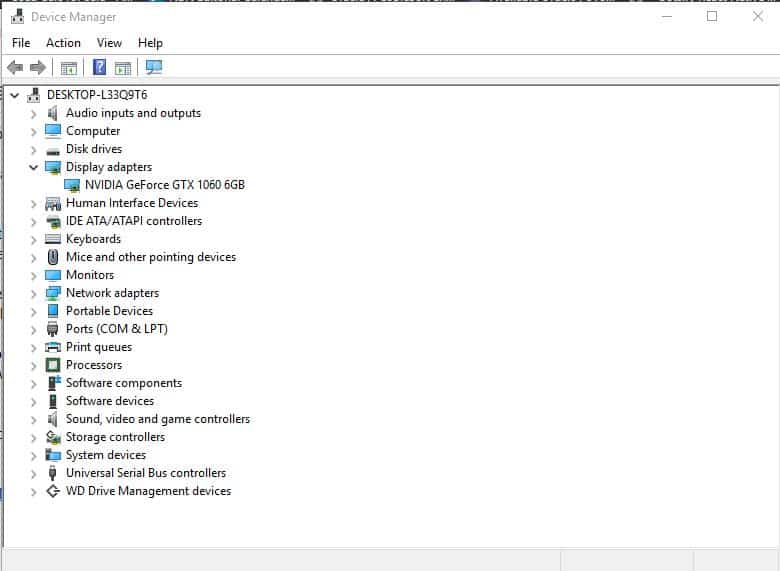
Task: Open the View menu
Action: [x=109, y=43]
